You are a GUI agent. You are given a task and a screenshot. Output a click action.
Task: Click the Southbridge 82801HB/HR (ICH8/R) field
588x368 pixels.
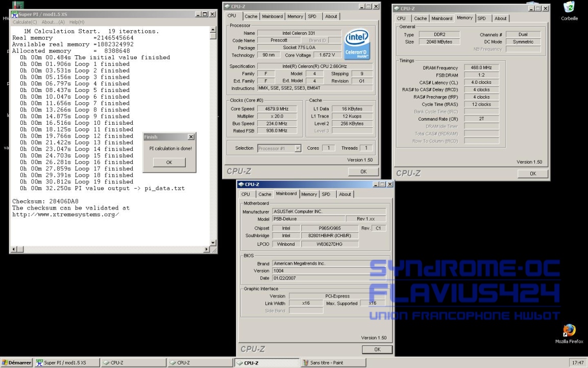click(x=330, y=236)
